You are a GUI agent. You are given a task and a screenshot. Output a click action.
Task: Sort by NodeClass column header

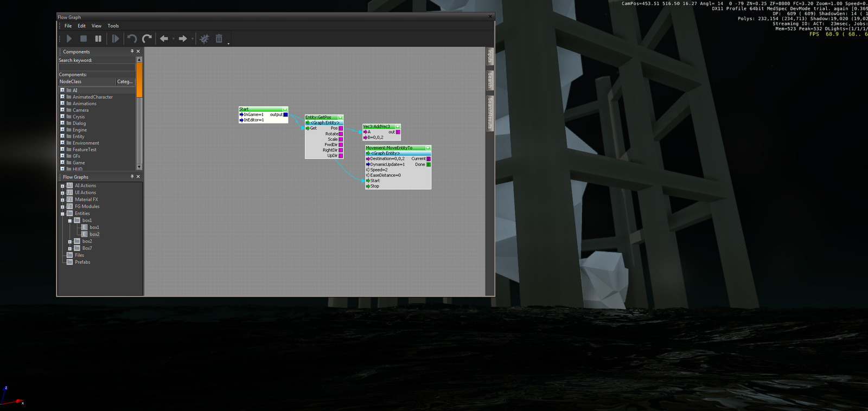coord(87,82)
